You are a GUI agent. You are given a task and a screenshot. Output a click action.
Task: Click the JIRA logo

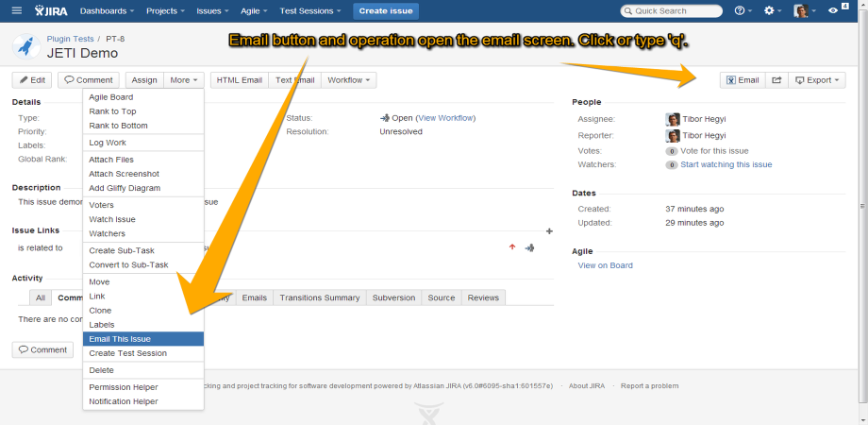point(51,10)
